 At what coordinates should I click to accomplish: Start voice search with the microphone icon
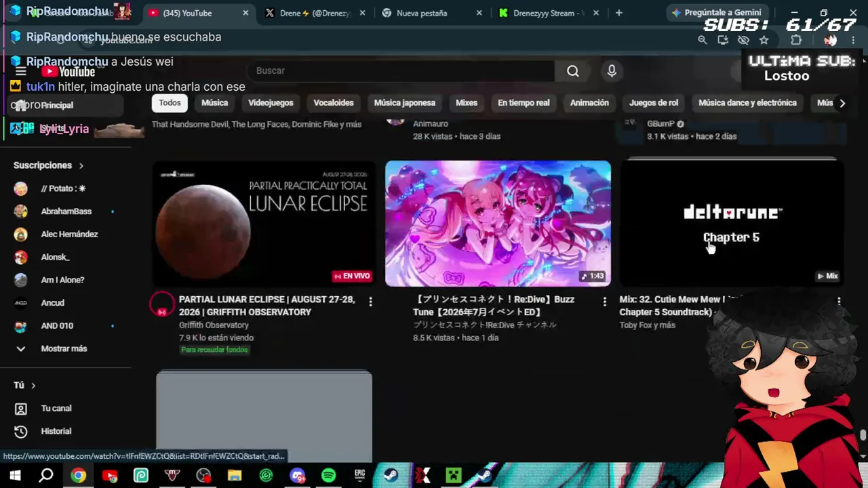click(612, 70)
